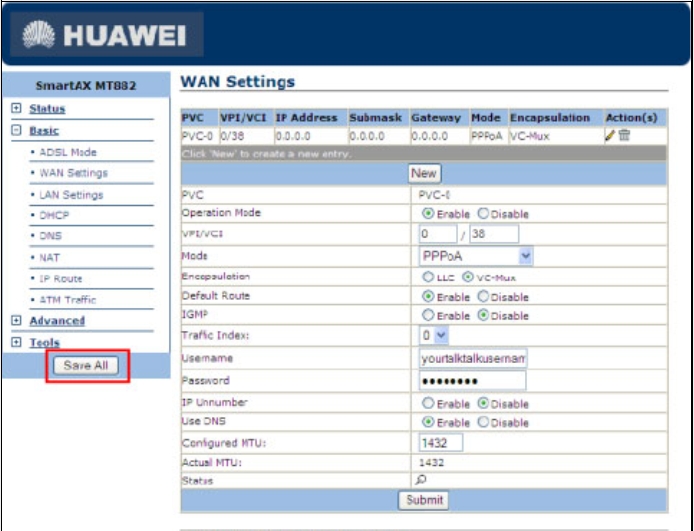Click the Password input field
This screenshot has width=694, height=531.
[472, 381]
